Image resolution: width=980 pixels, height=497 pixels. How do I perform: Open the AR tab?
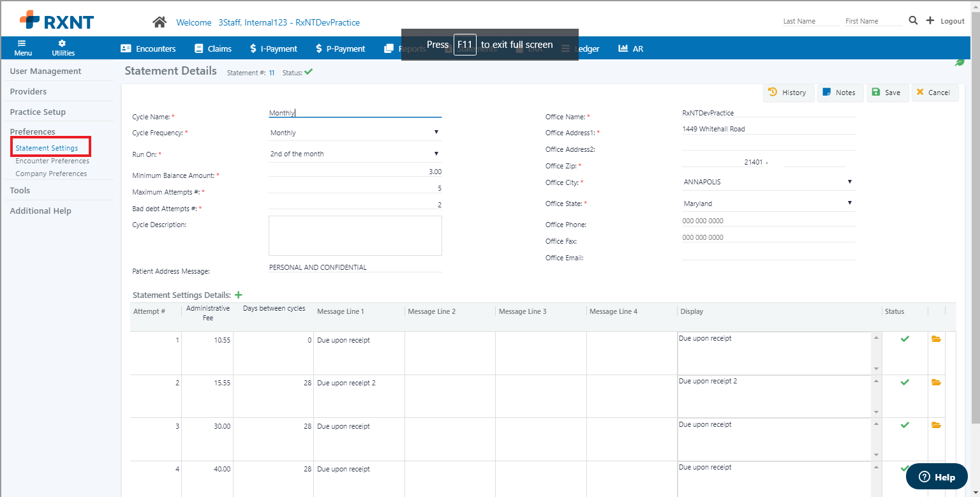click(x=631, y=48)
